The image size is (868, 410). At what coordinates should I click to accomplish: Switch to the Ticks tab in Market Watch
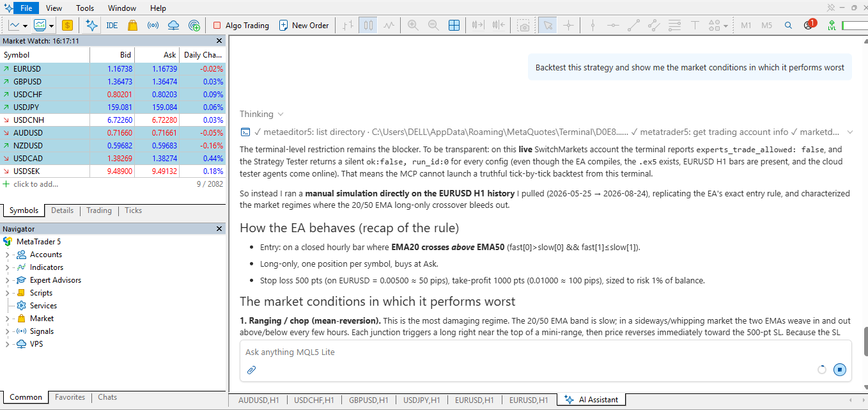click(x=133, y=210)
